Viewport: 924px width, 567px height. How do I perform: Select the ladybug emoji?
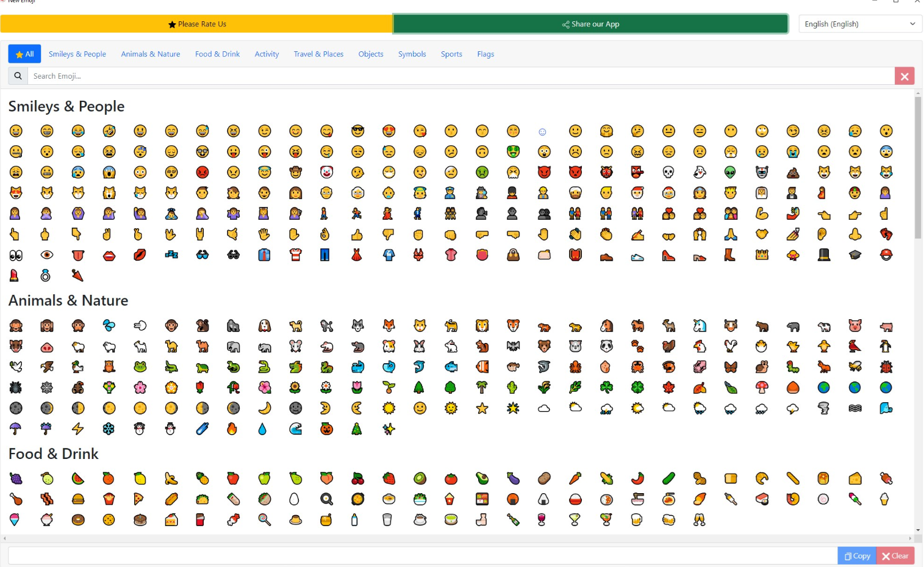pyautogui.click(x=886, y=367)
